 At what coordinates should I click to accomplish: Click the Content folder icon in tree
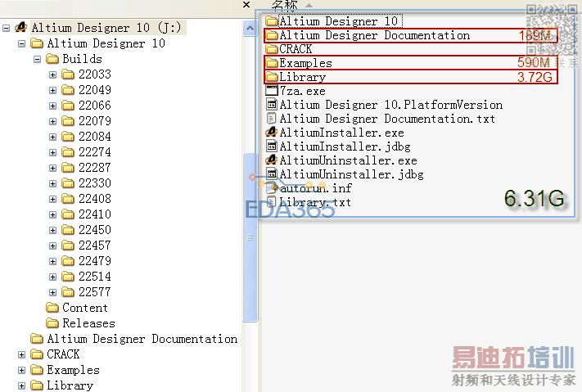coord(52,308)
